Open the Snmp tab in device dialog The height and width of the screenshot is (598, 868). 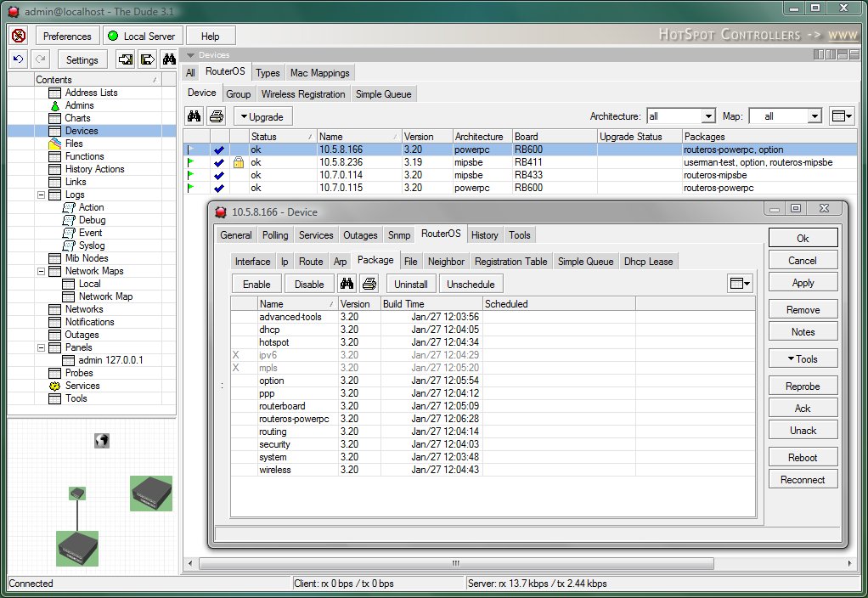pos(399,234)
